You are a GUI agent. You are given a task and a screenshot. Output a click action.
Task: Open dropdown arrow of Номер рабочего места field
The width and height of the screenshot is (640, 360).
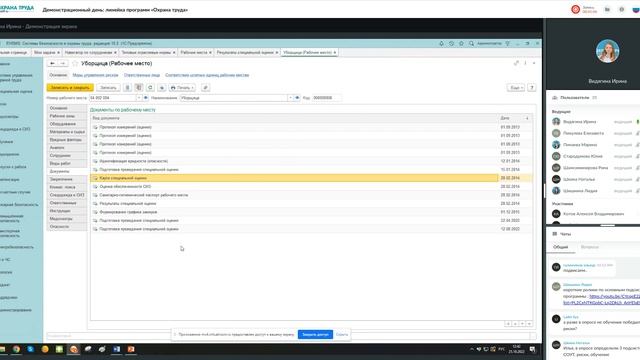(x=139, y=98)
